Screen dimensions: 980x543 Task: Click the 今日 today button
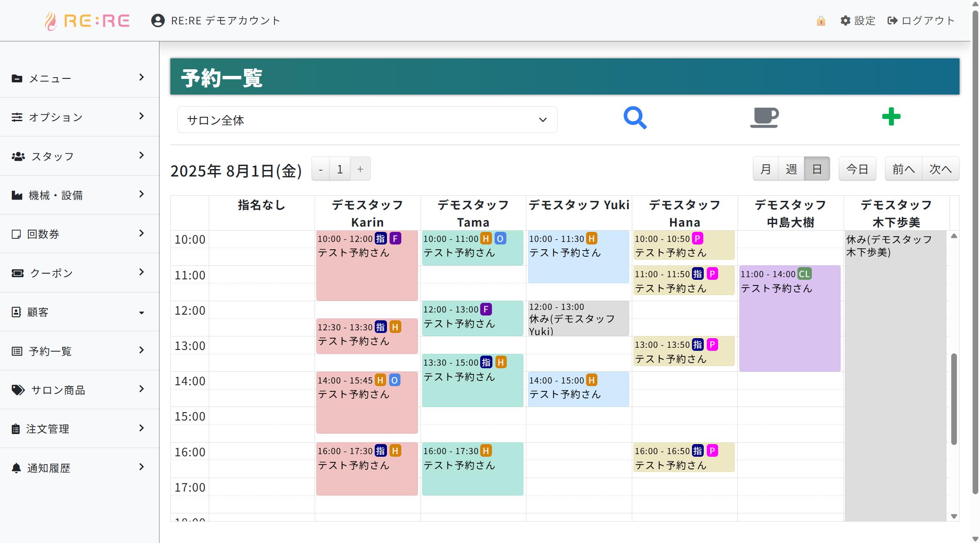point(857,169)
